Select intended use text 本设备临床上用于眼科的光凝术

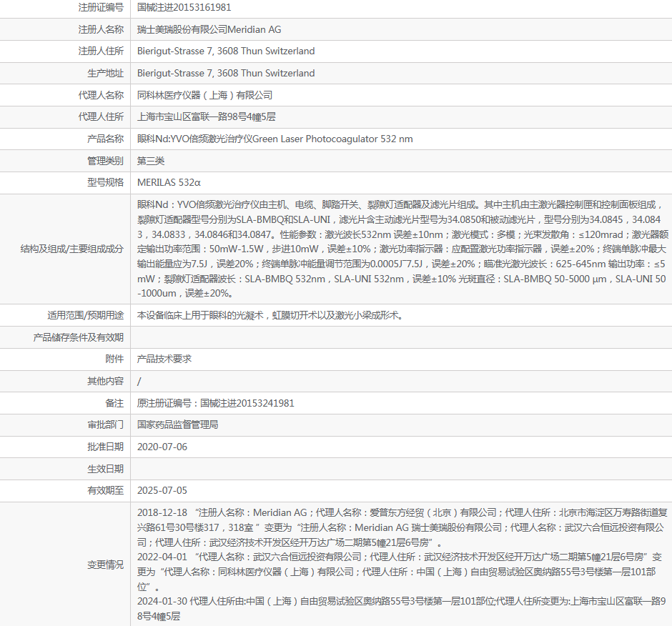pyautogui.click(x=200, y=315)
